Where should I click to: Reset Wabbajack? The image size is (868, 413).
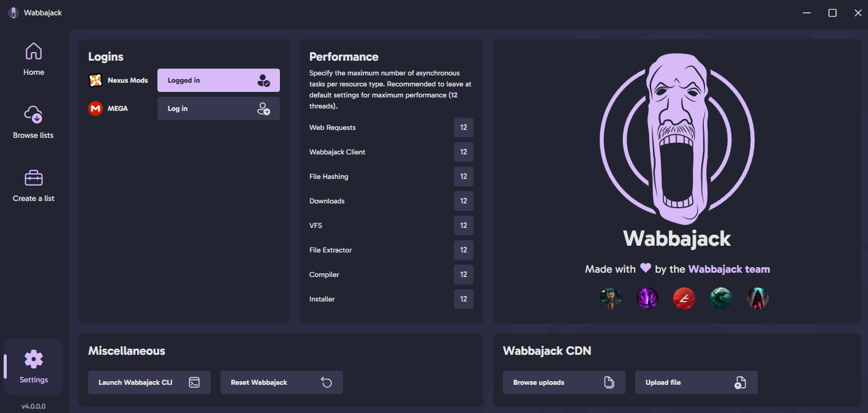(282, 382)
